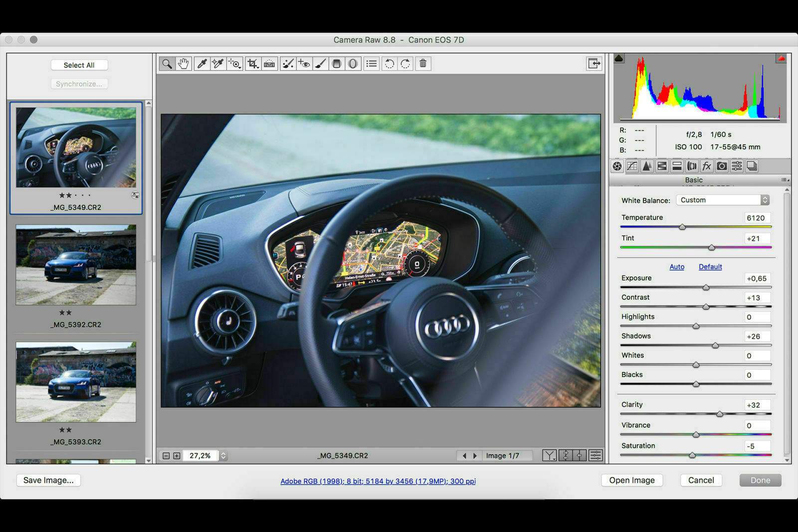Select the Adjustment Brush tool
Screen dimensions: 798x532
tap(321, 64)
